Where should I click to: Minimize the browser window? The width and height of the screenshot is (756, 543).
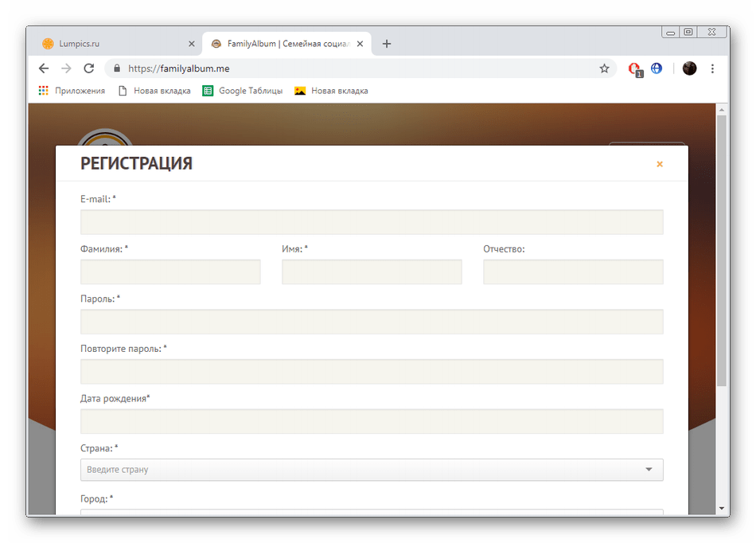[670, 33]
